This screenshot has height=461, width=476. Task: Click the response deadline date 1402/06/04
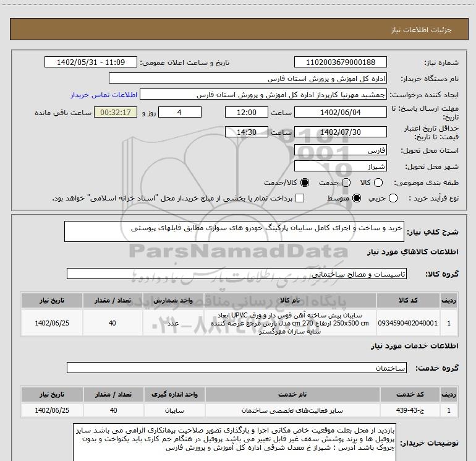340,113
